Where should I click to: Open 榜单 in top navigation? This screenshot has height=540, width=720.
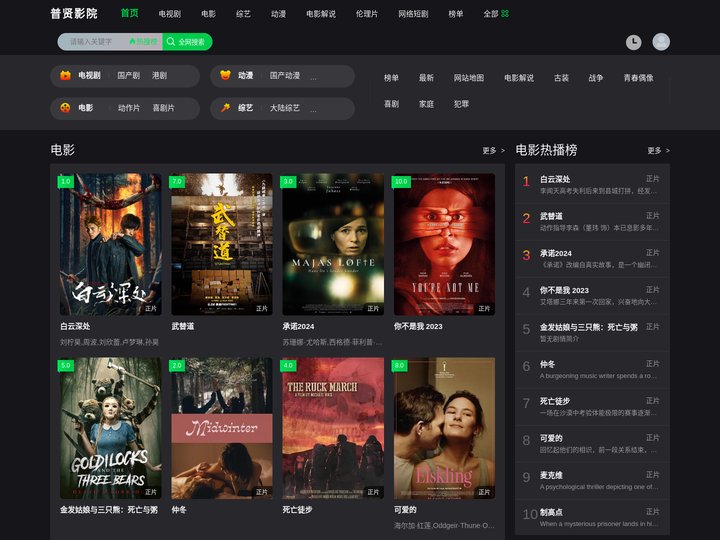click(456, 14)
